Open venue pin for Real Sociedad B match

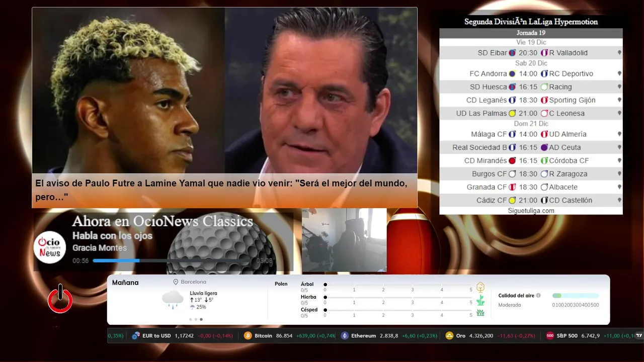619,147
